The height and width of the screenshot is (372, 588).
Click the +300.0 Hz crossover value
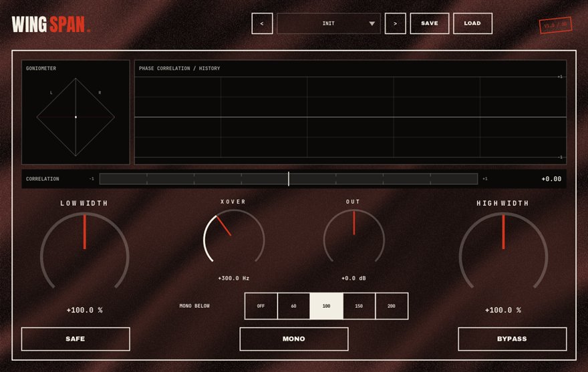click(x=234, y=278)
